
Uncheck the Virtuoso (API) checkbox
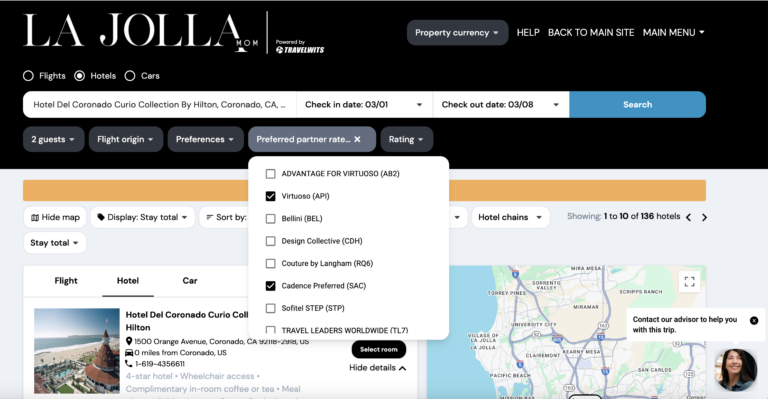click(x=270, y=196)
